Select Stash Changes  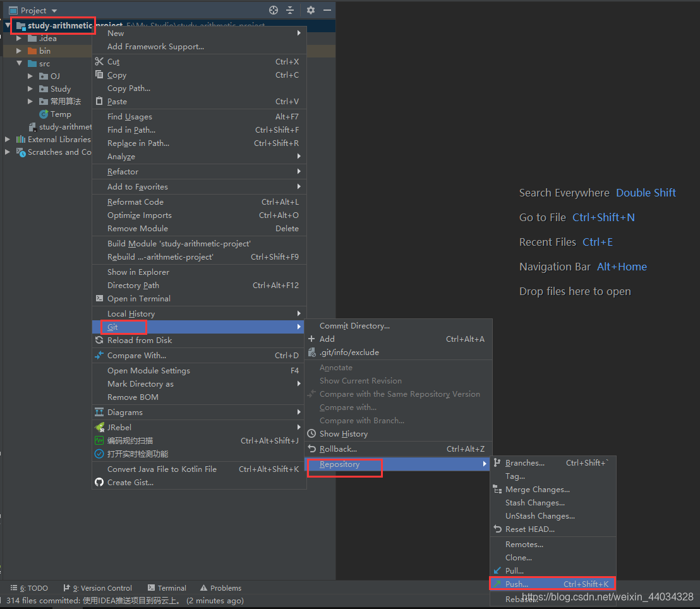point(553,503)
